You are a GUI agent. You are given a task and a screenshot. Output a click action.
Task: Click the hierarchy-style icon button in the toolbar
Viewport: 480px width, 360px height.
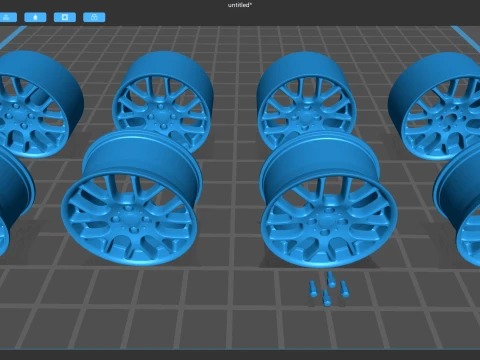[x=8, y=17]
